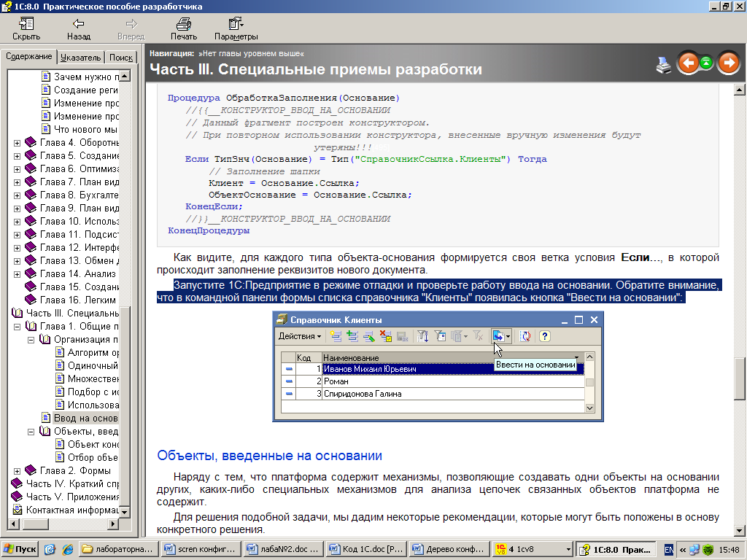The height and width of the screenshot is (560, 747).
Task: Click the Пуск Start button
Action: coord(20,549)
